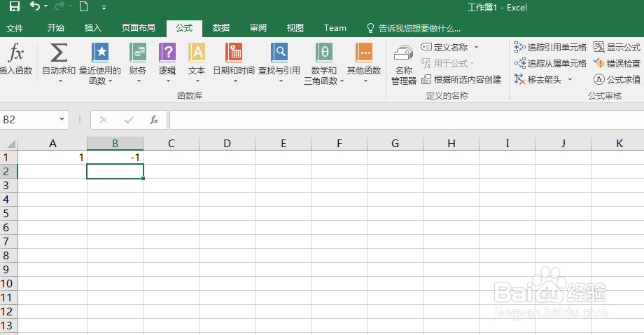The height and width of the screenshot is (335, 644).
Task: Expand the 日期和时间 dropdown arrow
Action: click(x=235, y=81)
